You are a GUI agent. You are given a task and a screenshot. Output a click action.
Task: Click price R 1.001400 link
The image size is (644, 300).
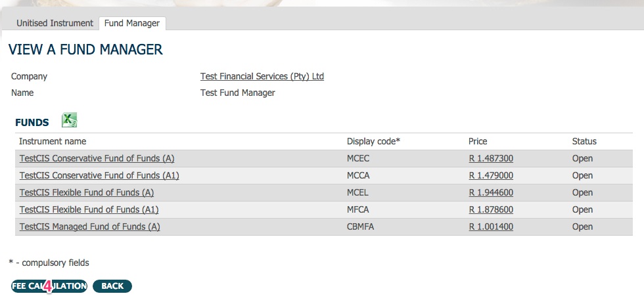(x=491, y=226)
